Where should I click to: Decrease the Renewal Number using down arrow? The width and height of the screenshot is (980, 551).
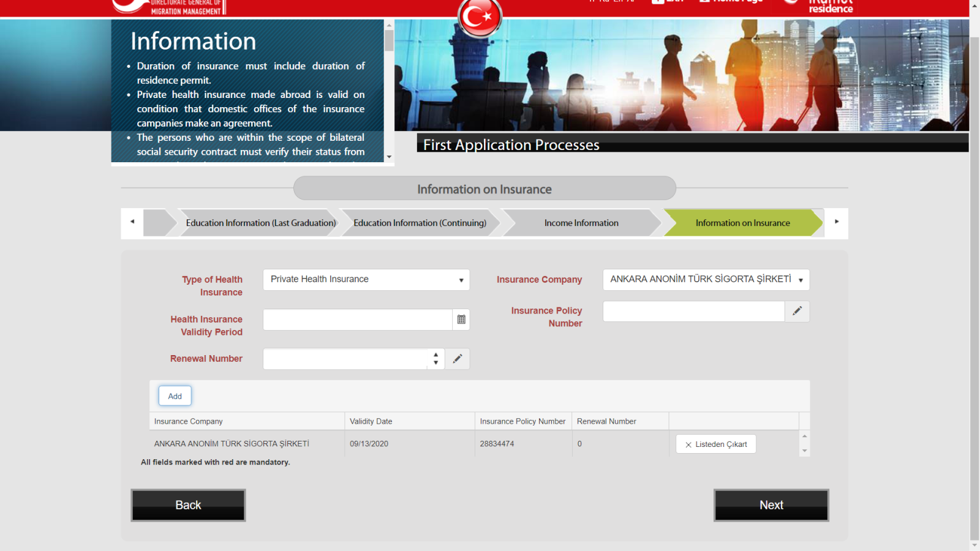[435, 363]
